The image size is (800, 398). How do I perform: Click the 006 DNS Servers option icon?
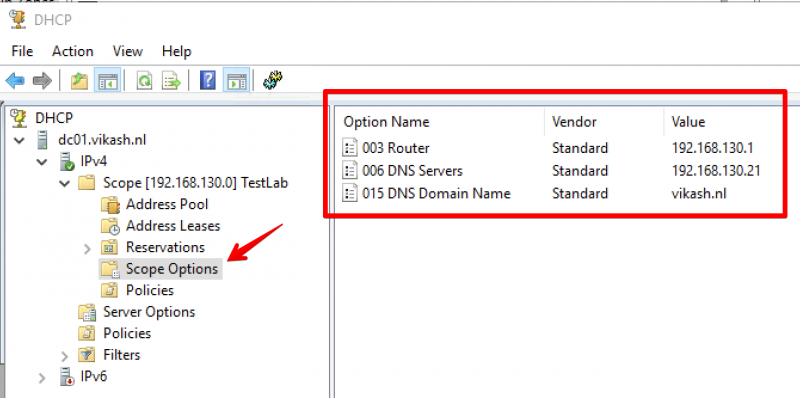pos(349,170)
